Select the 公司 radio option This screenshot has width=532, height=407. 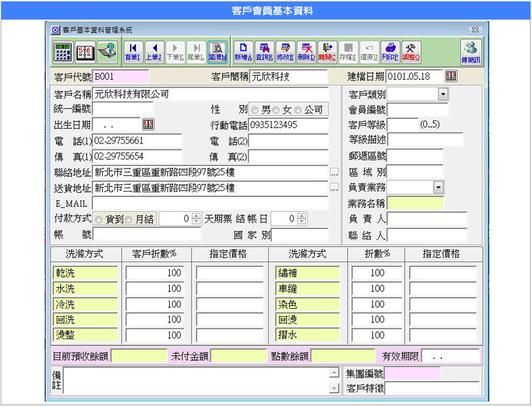(x=298, y=110)
